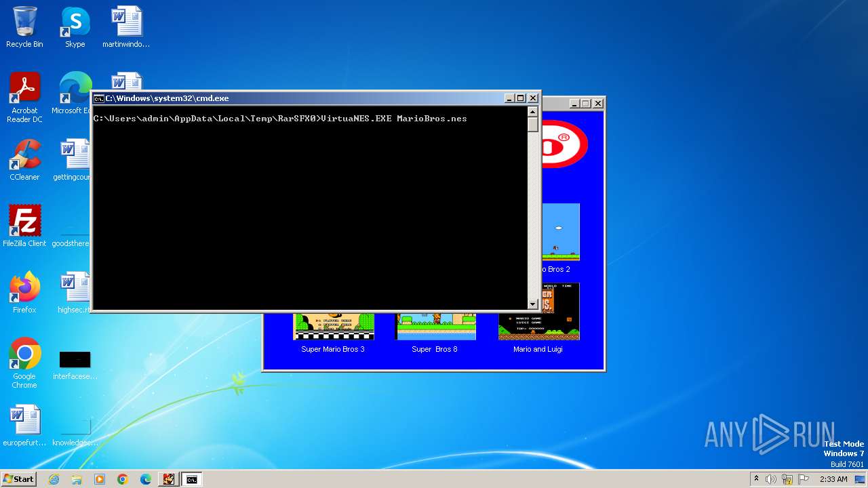Select the Bros 2 game thumbnail
Screen dimensions: 868x488
pos(560,232)
